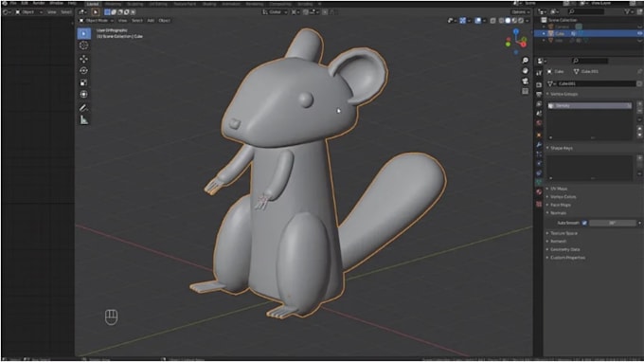
Task: Open the viewport View menu
Action: click(122, 21)
